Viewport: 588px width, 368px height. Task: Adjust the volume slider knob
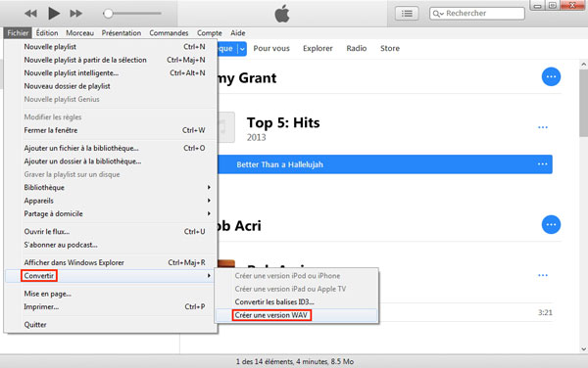pyautogui.click(x=108, y=14)
